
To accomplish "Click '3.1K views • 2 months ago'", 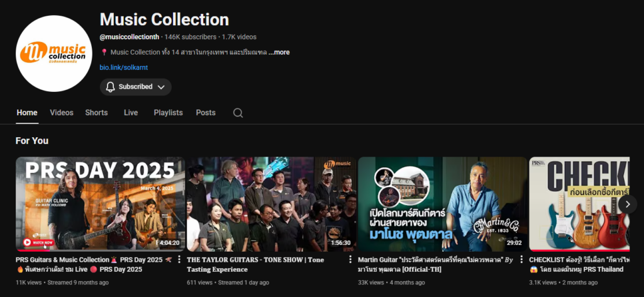I will pyautogui.click(x=563, y=283).
